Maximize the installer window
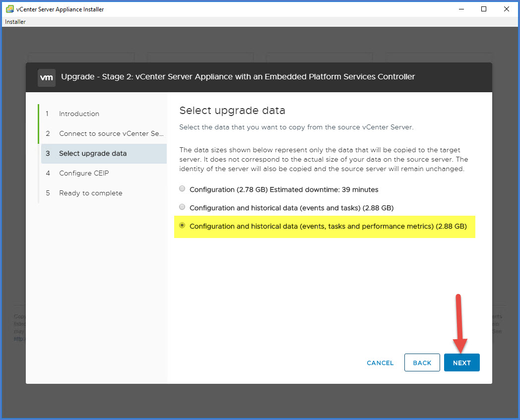 pos(484,9)
